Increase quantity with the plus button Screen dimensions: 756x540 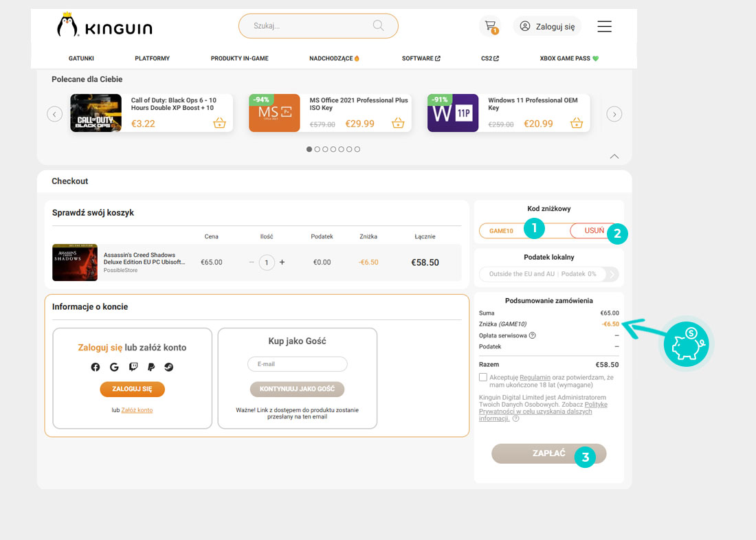[x=282, y=262]
